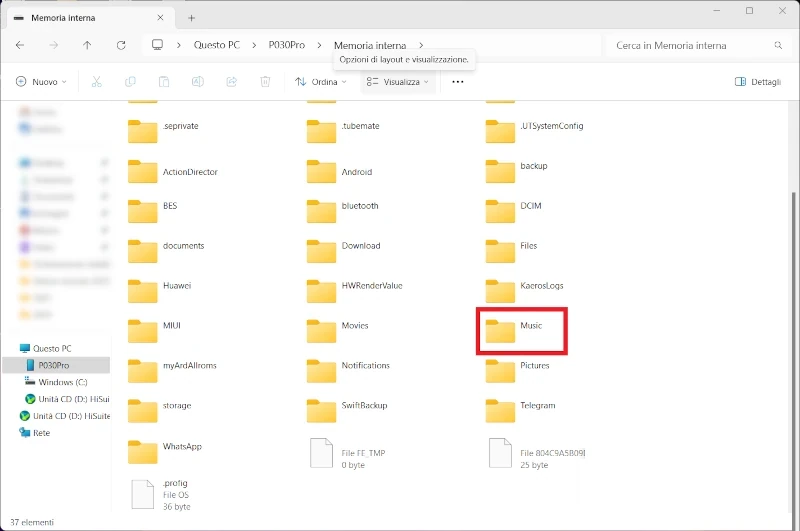Open the backup folder
The width and height of the screenshot is (800, 531).
[x=516, y=171]
